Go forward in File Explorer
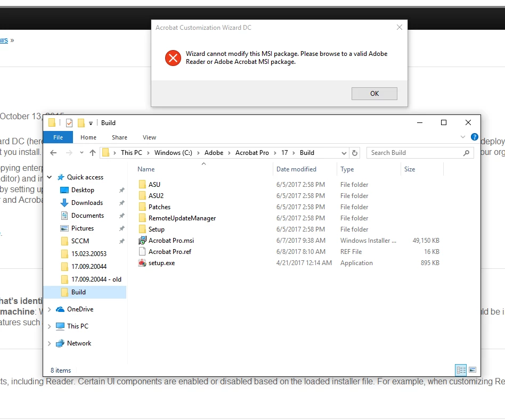 coord(69,153)
